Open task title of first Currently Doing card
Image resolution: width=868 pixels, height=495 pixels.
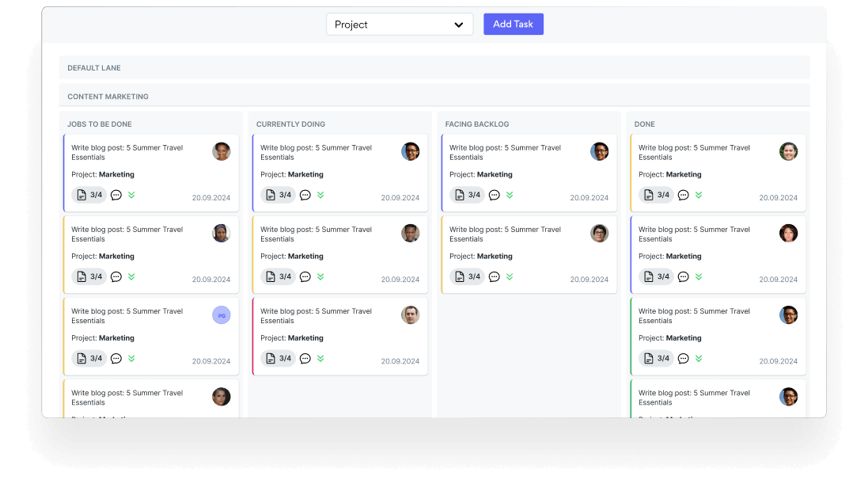pyautogui.click(x=316, y=152)
